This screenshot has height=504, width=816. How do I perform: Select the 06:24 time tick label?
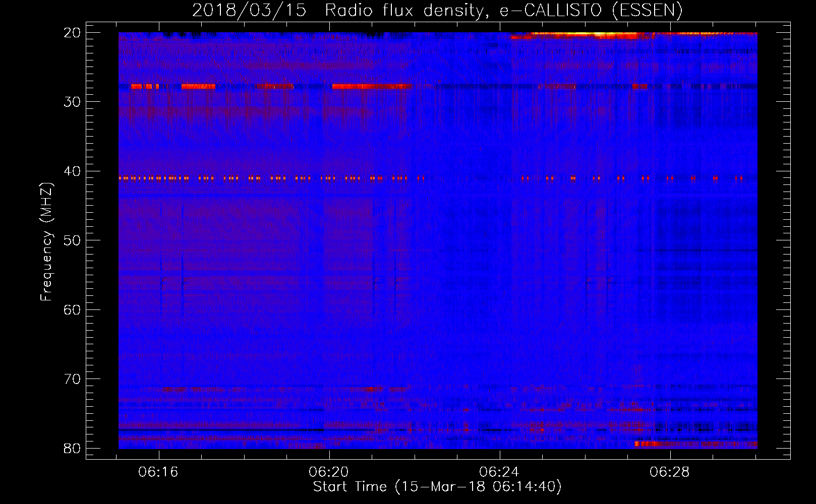pyautogui.click(x=499, y=472)
